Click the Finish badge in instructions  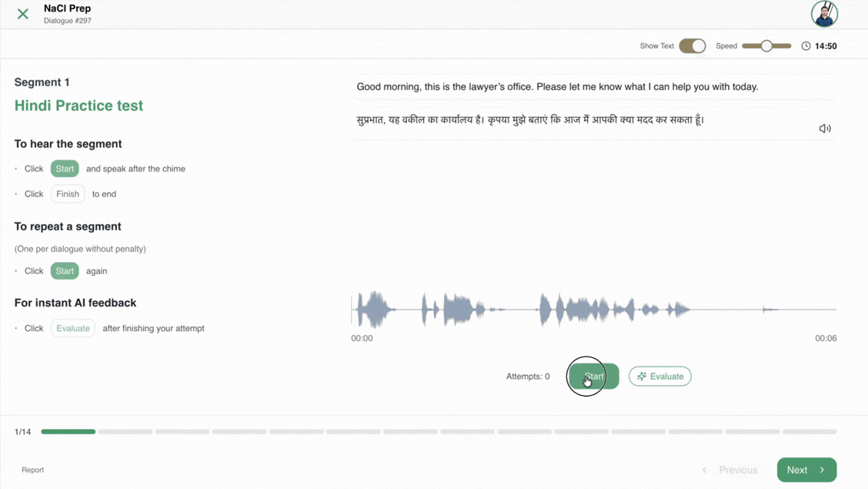click(x=68, y=194)
